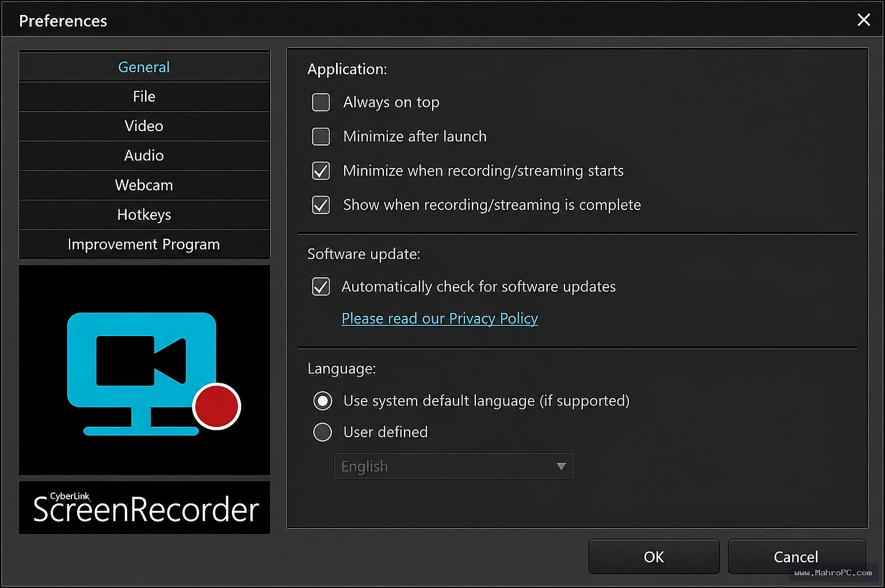885x588 pixels.
Task: Toggle Show when recording/streaming is complete
Action: [321, 205]
